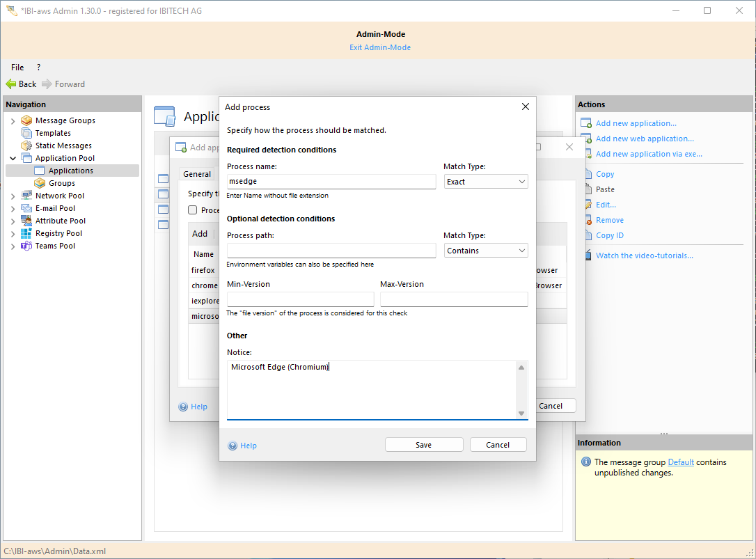Open the Exact Match Type dropdown

486,181
